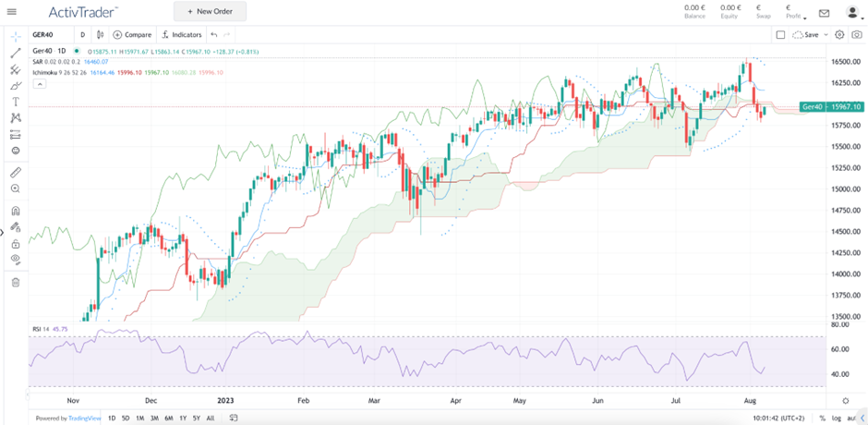Viewport: 868px width, 425px height.
Task: Enable Magnet mode in left toolbar
Action: (x=16, y=211)
